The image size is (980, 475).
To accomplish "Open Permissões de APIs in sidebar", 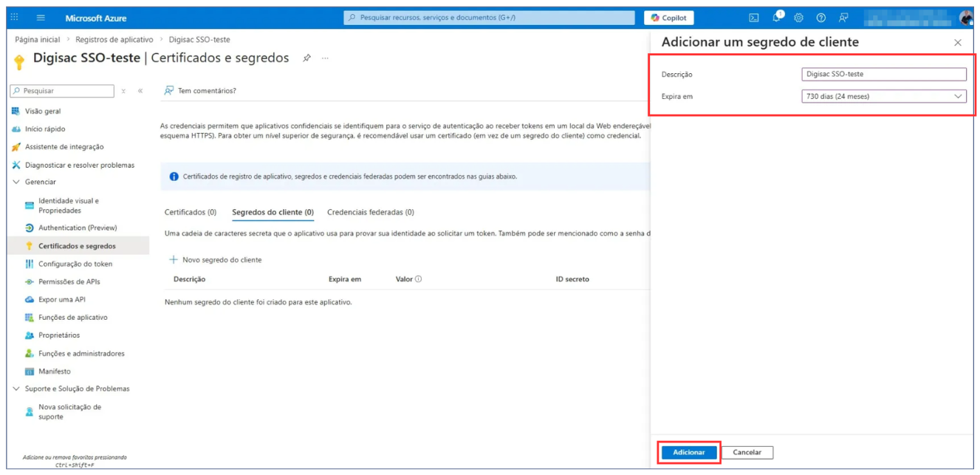I will pyautogui.click(x=69, y=281).
